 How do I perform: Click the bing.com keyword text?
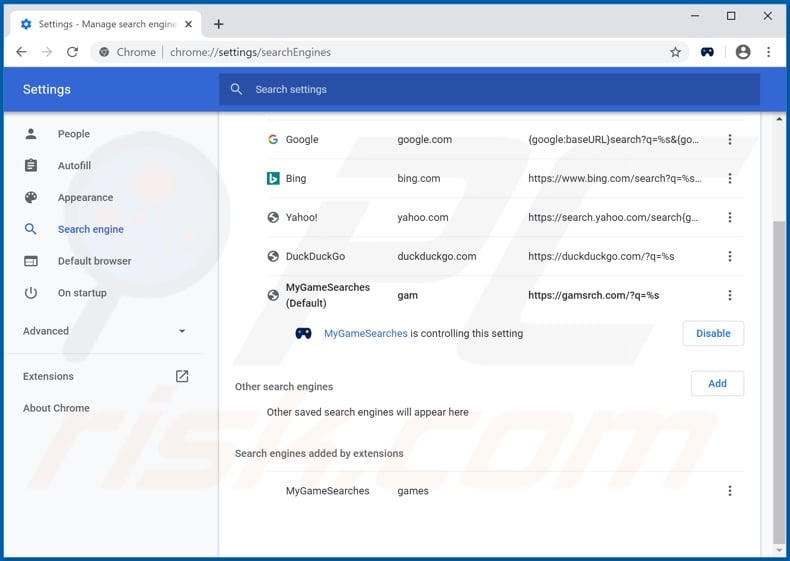[419, 178]
